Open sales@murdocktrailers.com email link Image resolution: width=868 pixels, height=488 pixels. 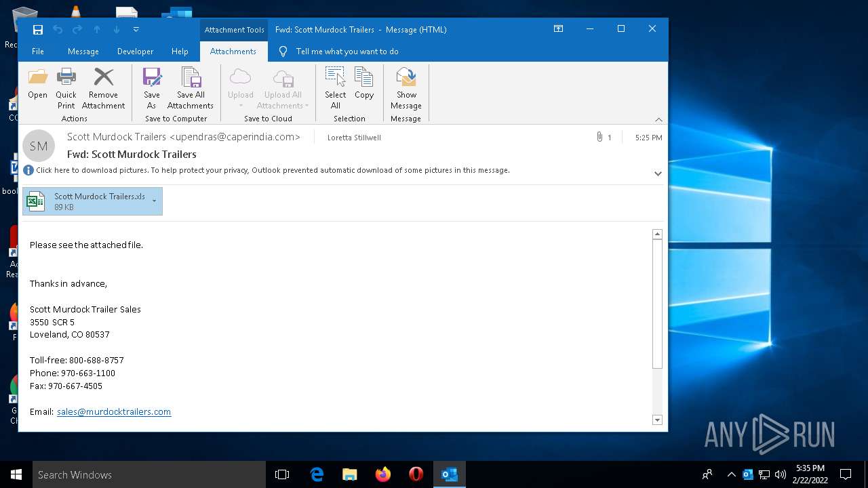click(114, 411)
